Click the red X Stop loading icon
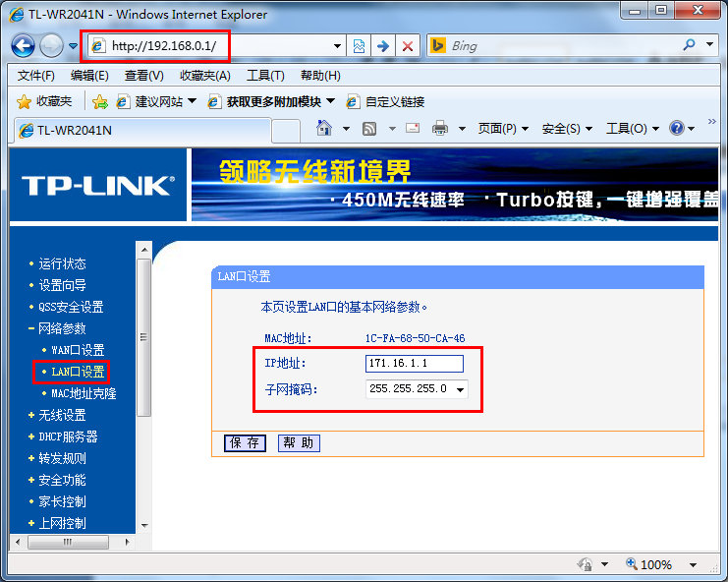The height and width of the screenshot is (582, 728). [x=408, y=46]
